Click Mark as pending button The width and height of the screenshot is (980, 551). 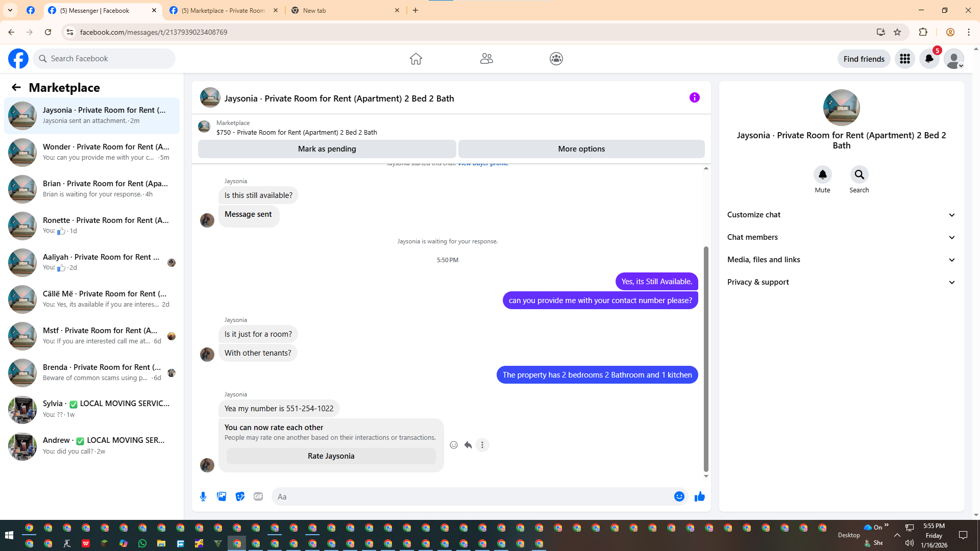point(327,149)
